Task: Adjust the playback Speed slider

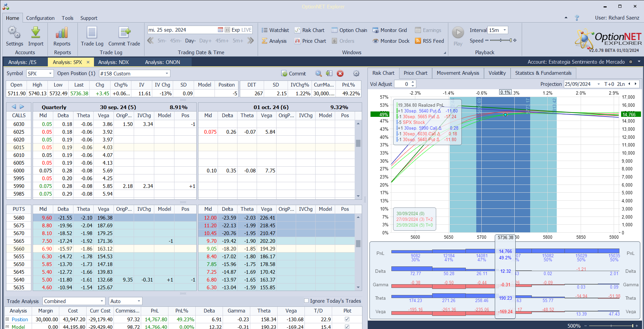Action: point(501,40)
